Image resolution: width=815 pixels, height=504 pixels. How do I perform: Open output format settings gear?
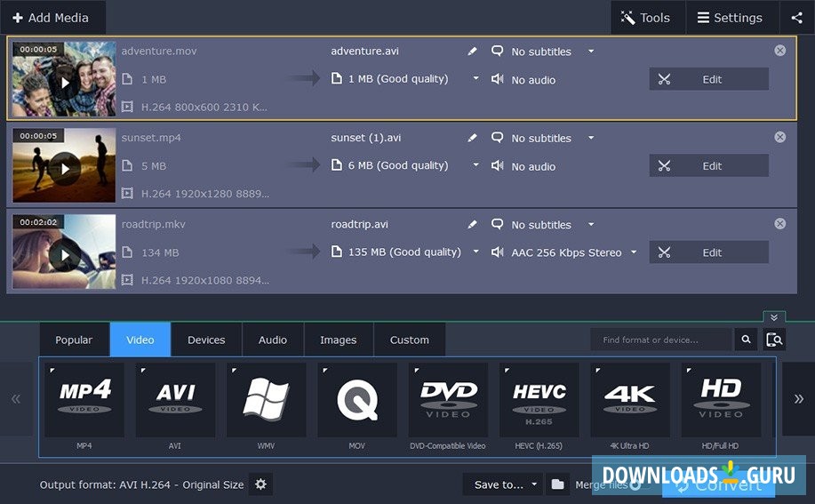click(260, 484)
